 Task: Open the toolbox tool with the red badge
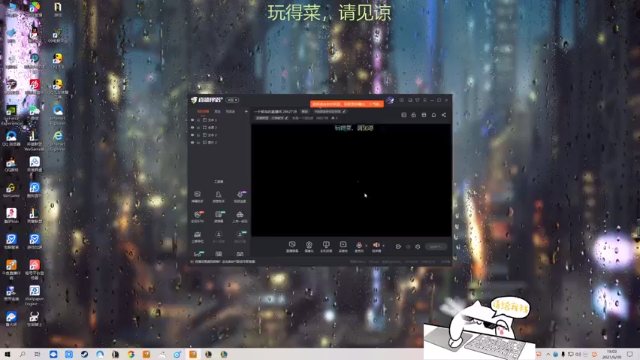pos(198,216)
